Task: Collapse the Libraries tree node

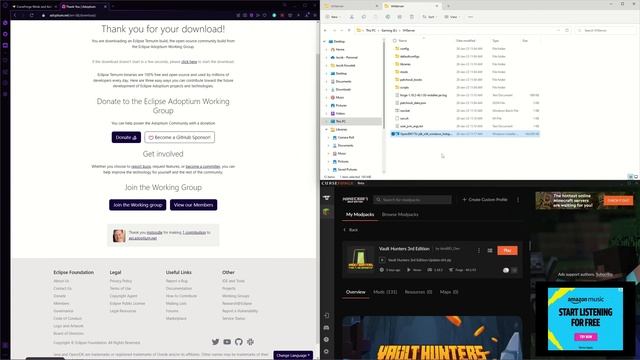Action: coord(326,129)
